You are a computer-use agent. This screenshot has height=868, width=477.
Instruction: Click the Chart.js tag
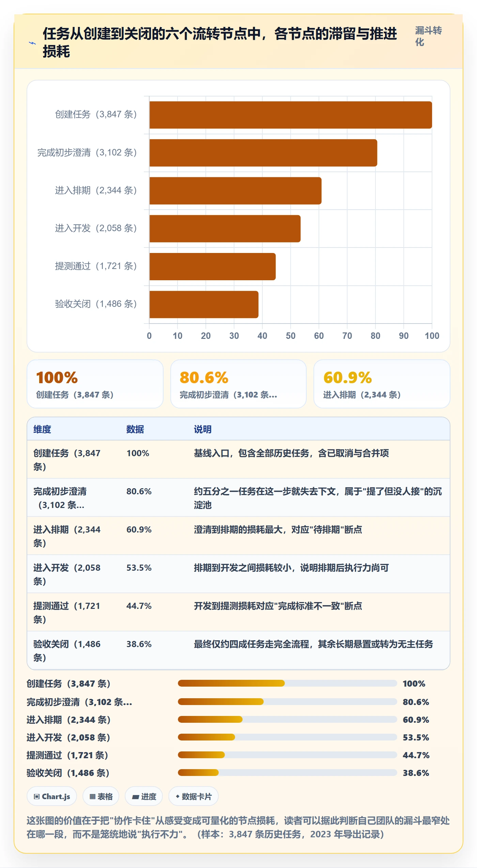point(52,796)
